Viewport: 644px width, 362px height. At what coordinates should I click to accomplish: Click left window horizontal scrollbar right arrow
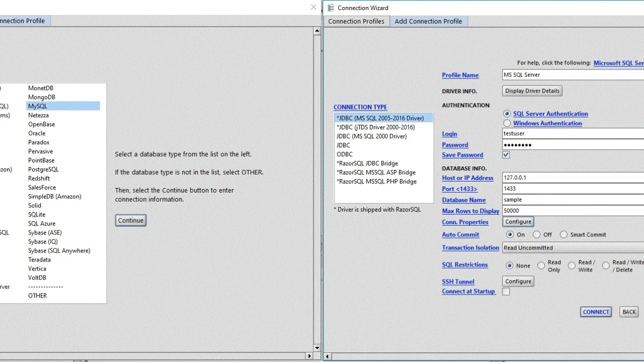pyautogui.click(x=309, y=356)
